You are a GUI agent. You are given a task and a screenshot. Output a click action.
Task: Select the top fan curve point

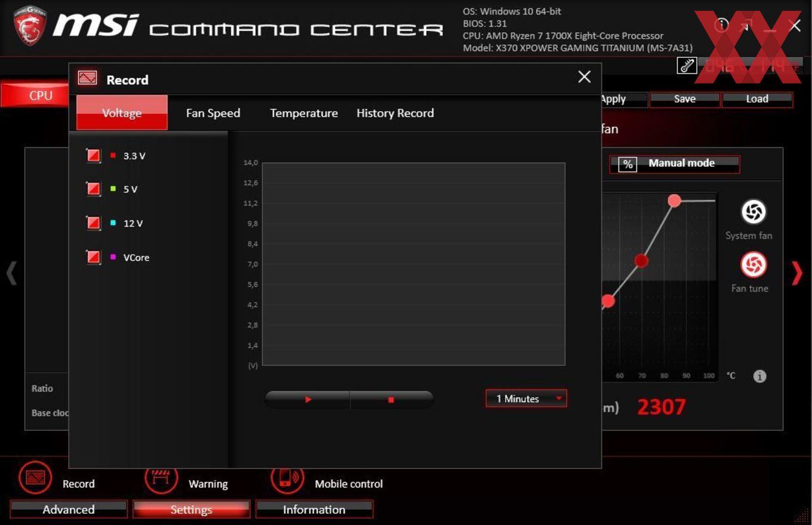[x=674, y=200]
